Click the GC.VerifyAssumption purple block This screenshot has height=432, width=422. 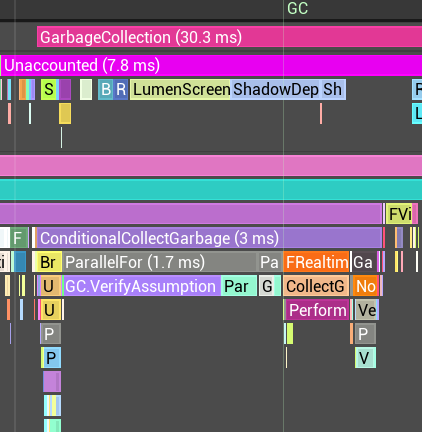coord(142,286)
